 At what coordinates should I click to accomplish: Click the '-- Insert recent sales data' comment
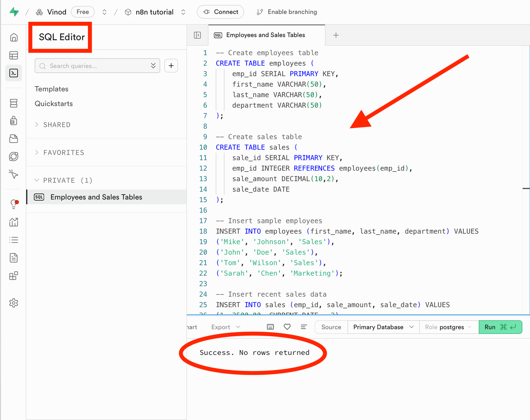(x=271, y=294)
